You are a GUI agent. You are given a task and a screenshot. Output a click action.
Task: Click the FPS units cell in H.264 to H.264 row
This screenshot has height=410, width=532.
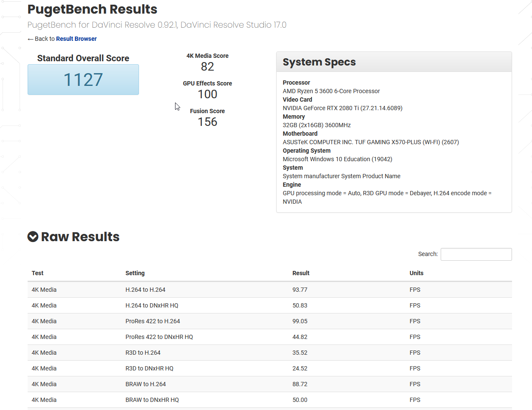(415, 290)
